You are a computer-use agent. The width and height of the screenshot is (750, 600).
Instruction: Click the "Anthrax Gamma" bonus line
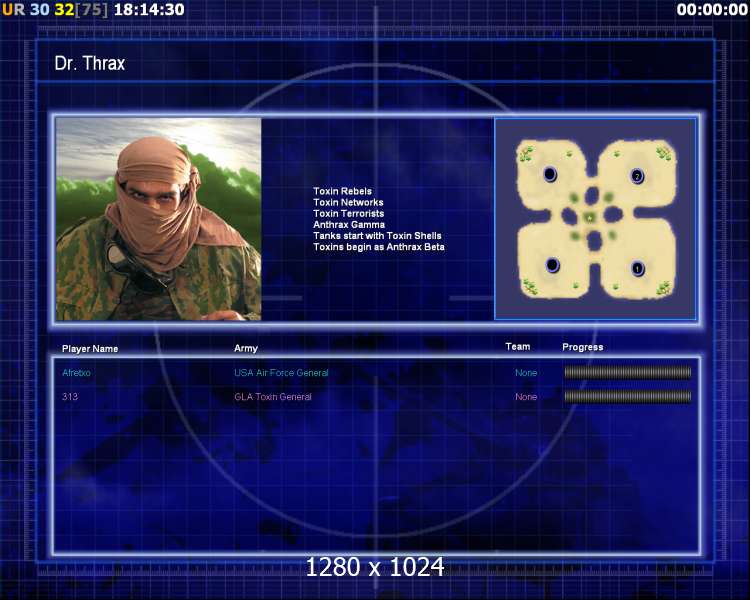click(x=349, y=224)
